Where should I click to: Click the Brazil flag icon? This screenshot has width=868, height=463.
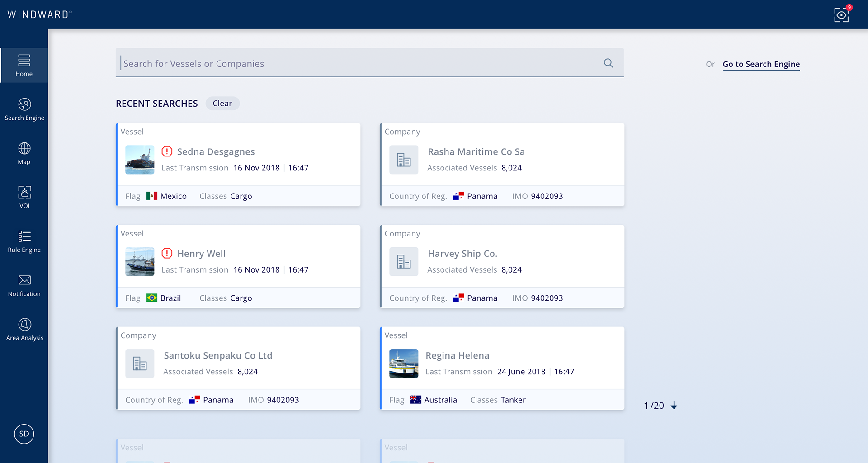[152, 298]
